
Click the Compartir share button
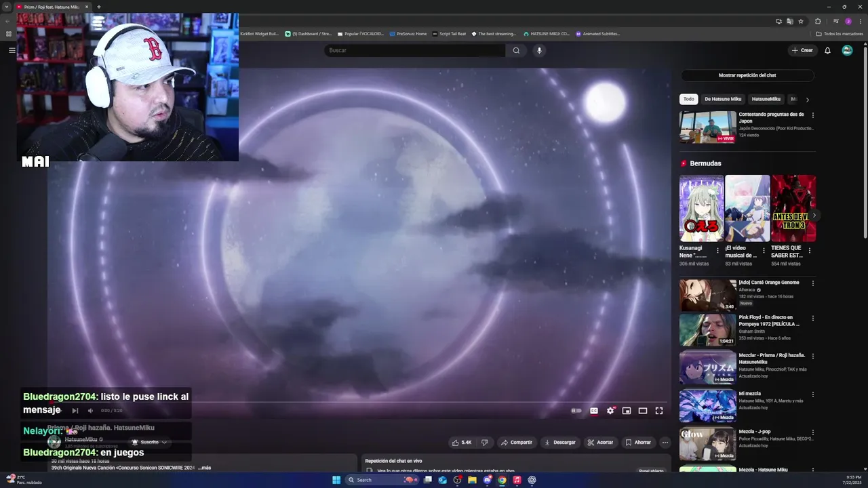[516, 443]
